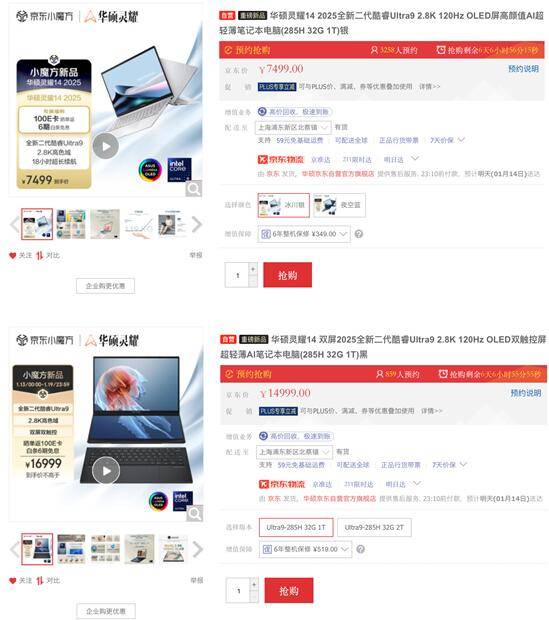549x620 pixels.
Task: Click the help question mark beside ¥349.00 warranty
Action: [359, 234]
